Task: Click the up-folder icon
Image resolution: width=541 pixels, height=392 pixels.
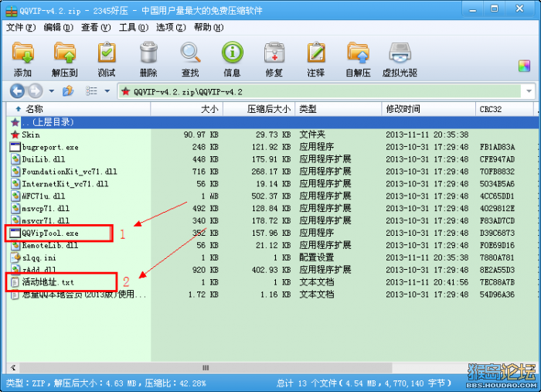Action: (68, 91)
